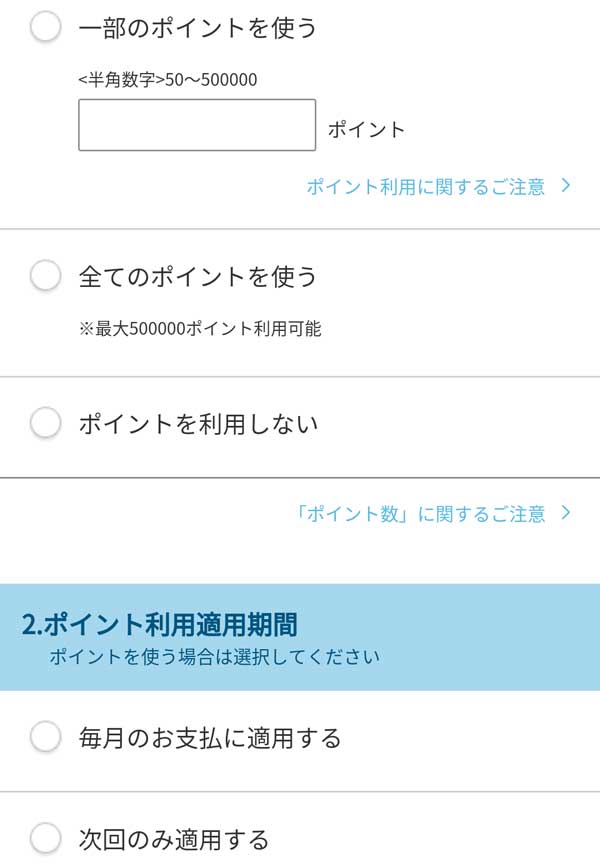Click the 全てのポイントを使う label text
The height and width of the screenshot is (865, 600).
pos(197,276)
